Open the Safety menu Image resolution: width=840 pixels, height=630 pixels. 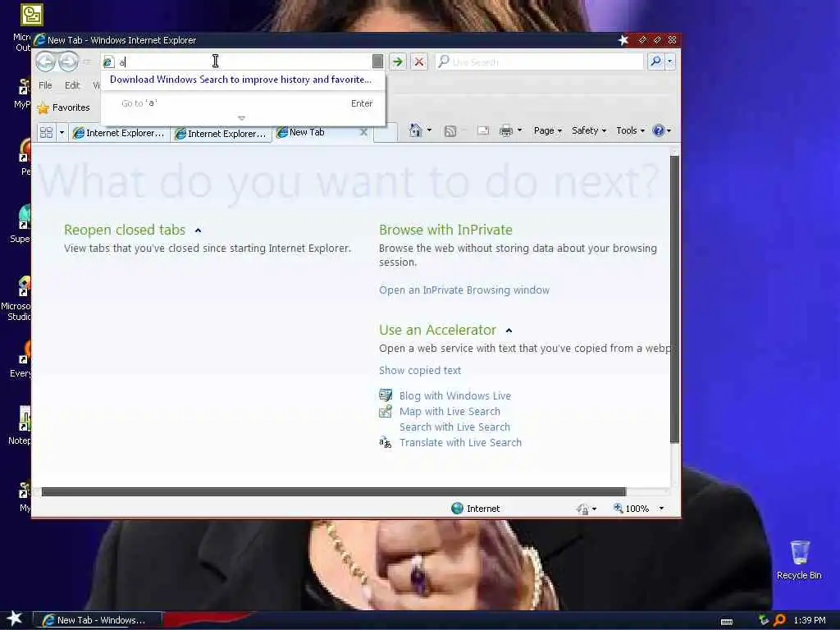[589, 130]
